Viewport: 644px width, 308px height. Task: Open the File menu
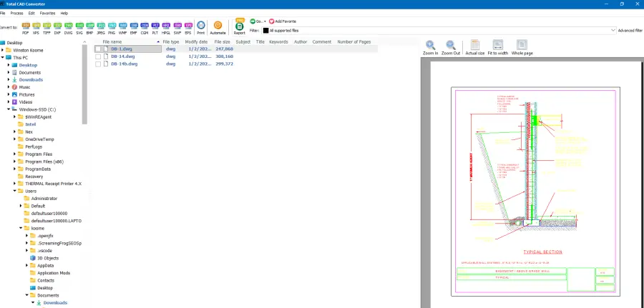pos(2,13)
